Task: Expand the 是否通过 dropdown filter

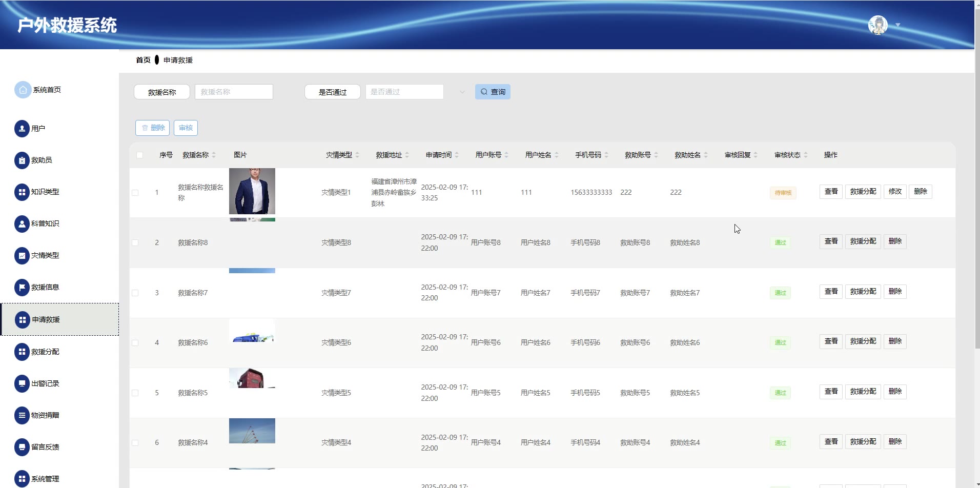Action: point(405,92)
